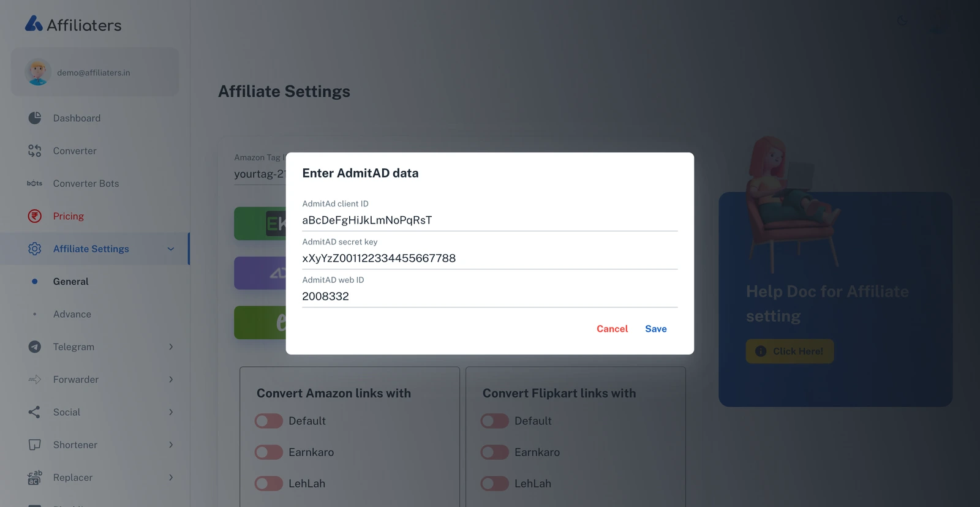The width and height of the screenshot is (980, 507).
Task: Expand the Shortener submenu chevron
Action: tap(171, 445)
